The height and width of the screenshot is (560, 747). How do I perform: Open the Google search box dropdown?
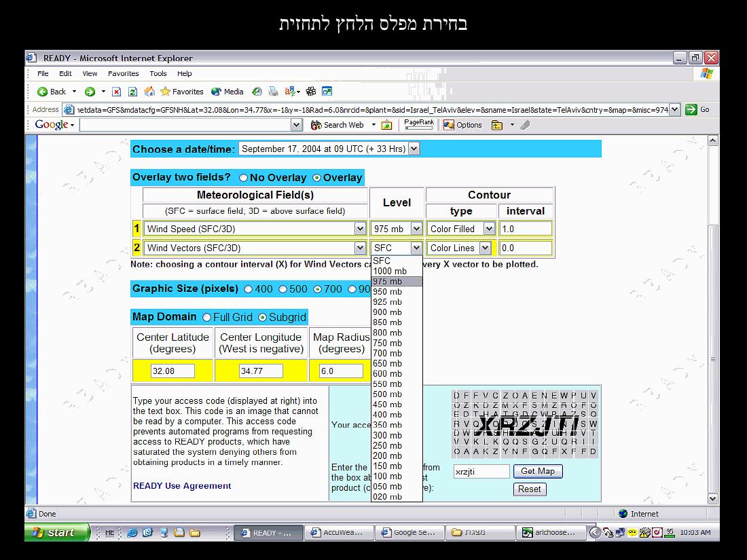[x=296, y=125]
